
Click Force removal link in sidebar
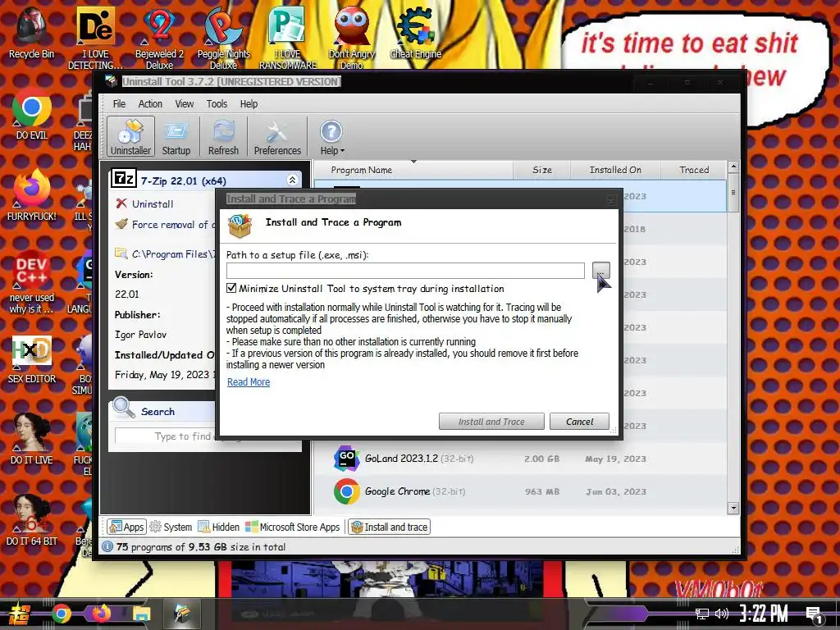tap(166, 225)
